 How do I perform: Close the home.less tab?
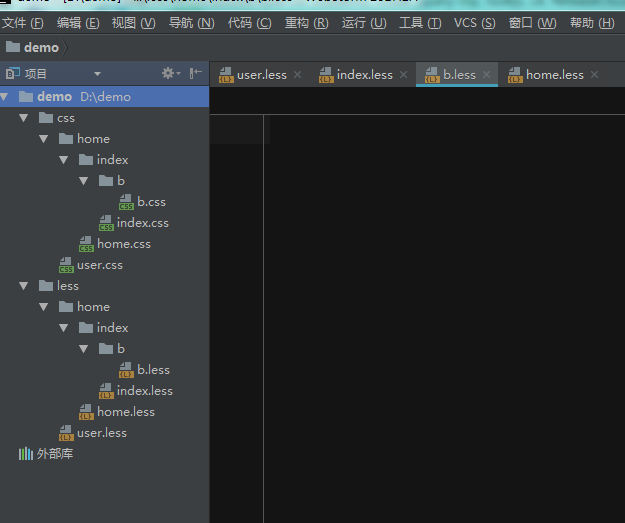[x=594, y=75]
